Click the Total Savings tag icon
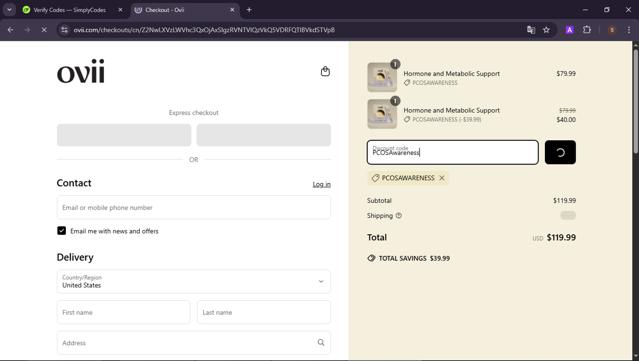The image size is (639, 361). [371, 258]
